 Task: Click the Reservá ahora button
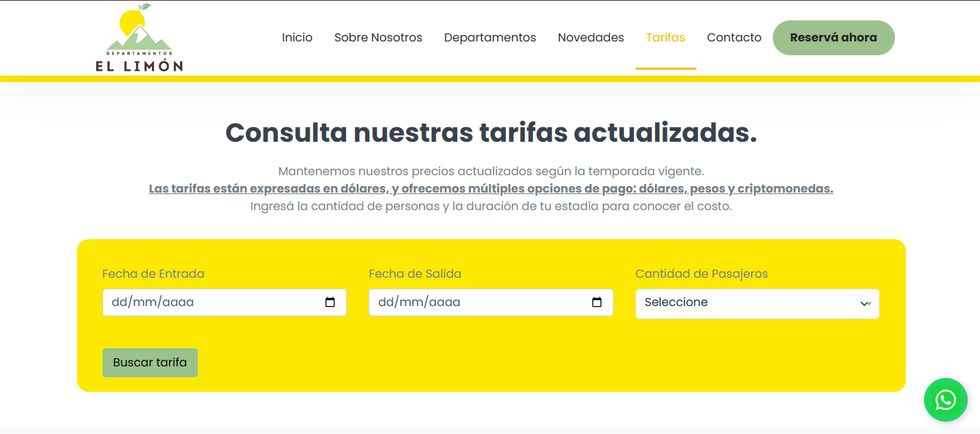tap(833, 37)
